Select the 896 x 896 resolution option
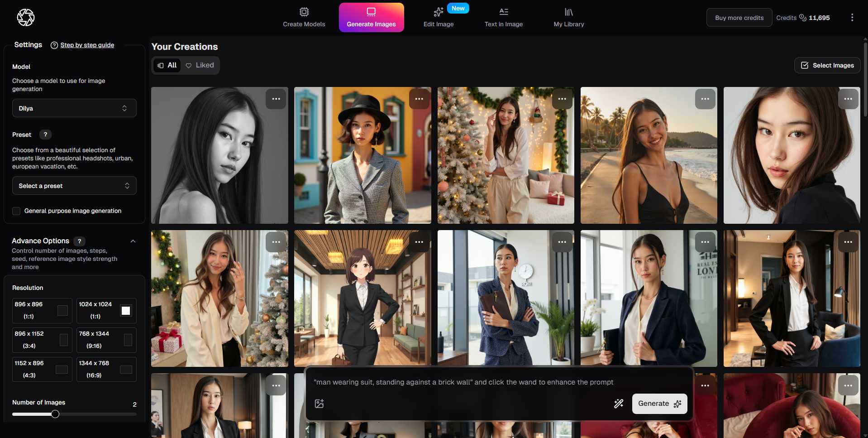868x438 pixels. (x=42, y=310)
